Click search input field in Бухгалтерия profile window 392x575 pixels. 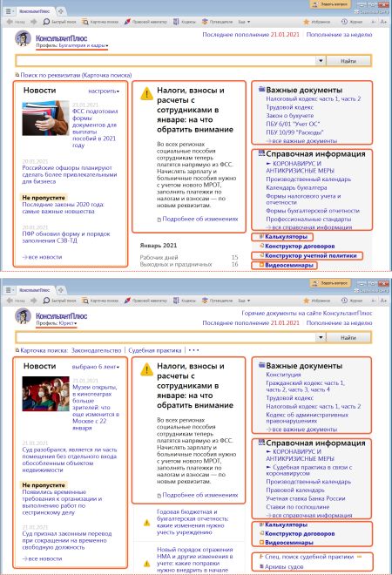point(166,61)
